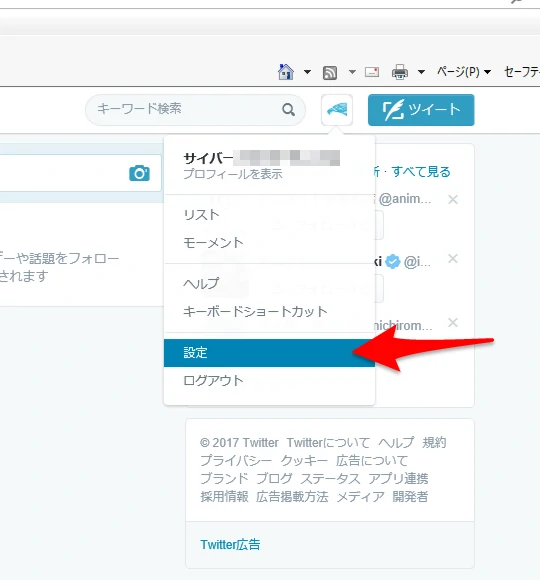The width and height of the screenshot is (540, 580).
Task: Open the ページ(P) menu
Action: click(464, 71)
